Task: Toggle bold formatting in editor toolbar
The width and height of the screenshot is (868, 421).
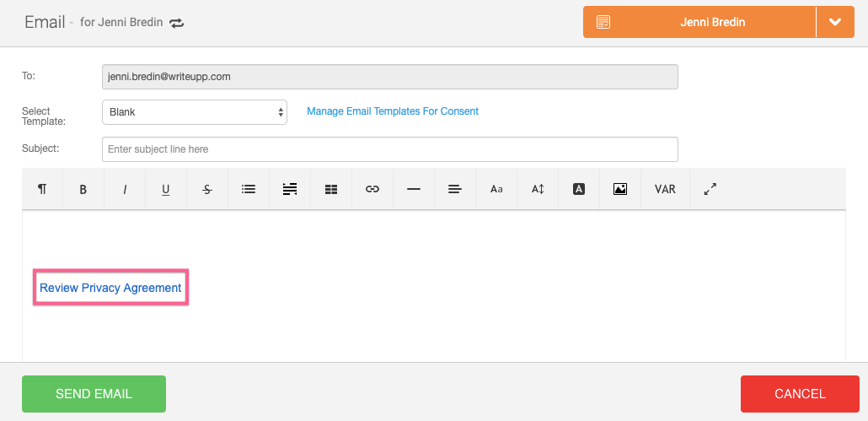Action: (x=83, y=189)
